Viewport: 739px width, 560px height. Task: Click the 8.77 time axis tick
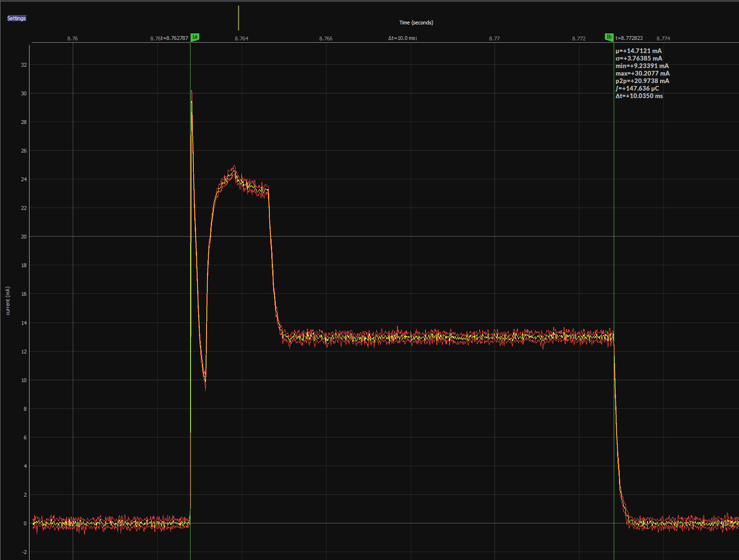[495, 38]
